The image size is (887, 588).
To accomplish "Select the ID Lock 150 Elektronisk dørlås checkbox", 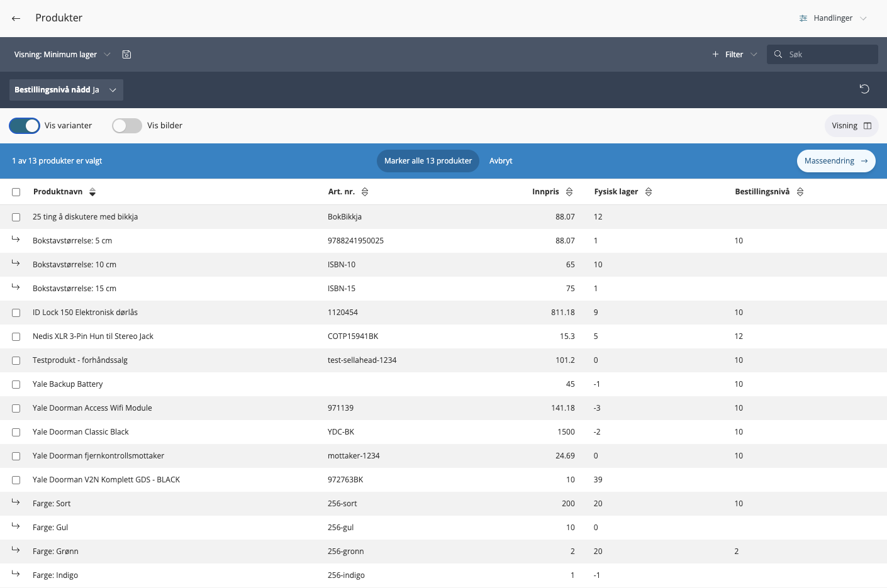I will (16, 313).
